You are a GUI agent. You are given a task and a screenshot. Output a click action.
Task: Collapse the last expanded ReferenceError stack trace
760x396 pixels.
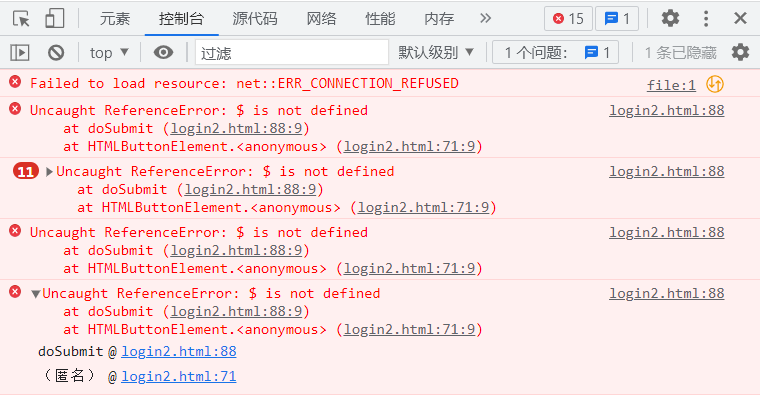pos(35,294)
